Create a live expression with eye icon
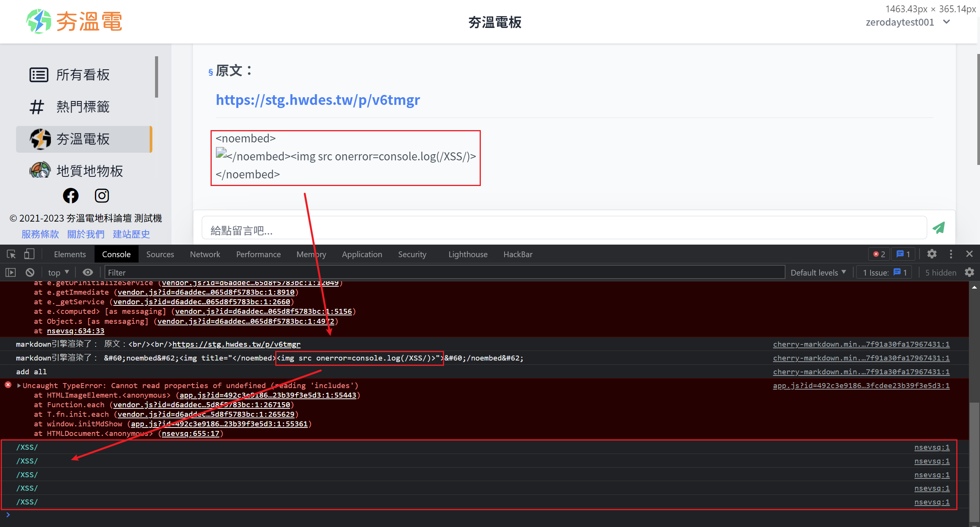980x527 pixels. (88, 272)
